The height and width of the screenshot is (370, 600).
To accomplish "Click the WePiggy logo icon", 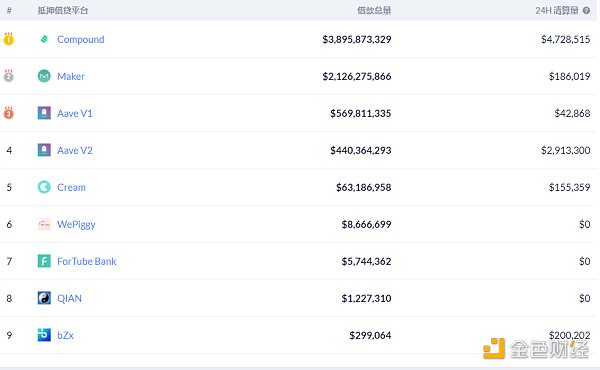I will 44,224.
